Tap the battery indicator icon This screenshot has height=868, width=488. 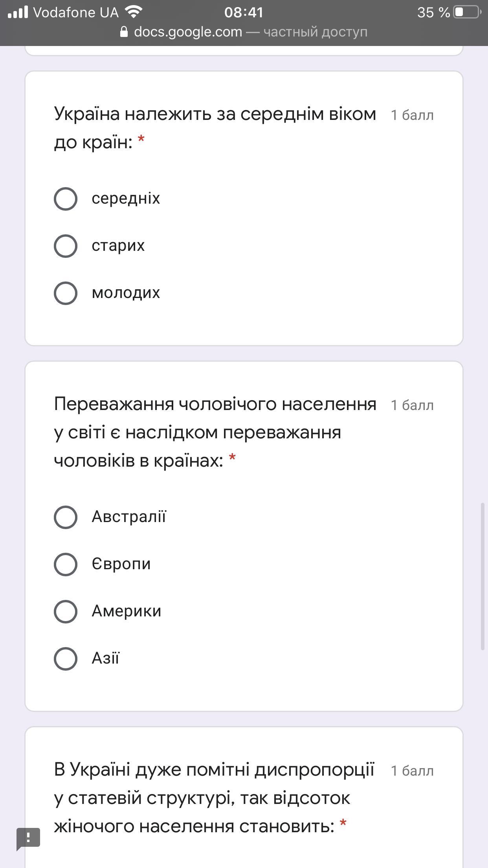(x=467, y=12)
